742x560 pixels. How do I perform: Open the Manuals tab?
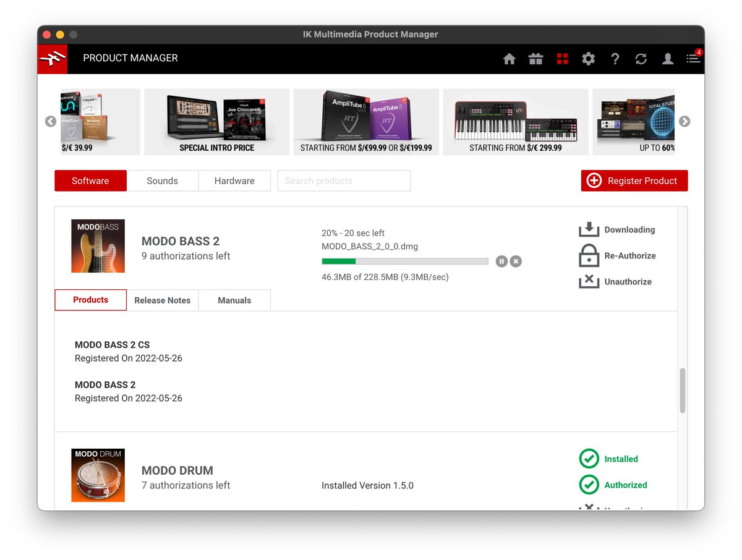click(x=234, y=300)
